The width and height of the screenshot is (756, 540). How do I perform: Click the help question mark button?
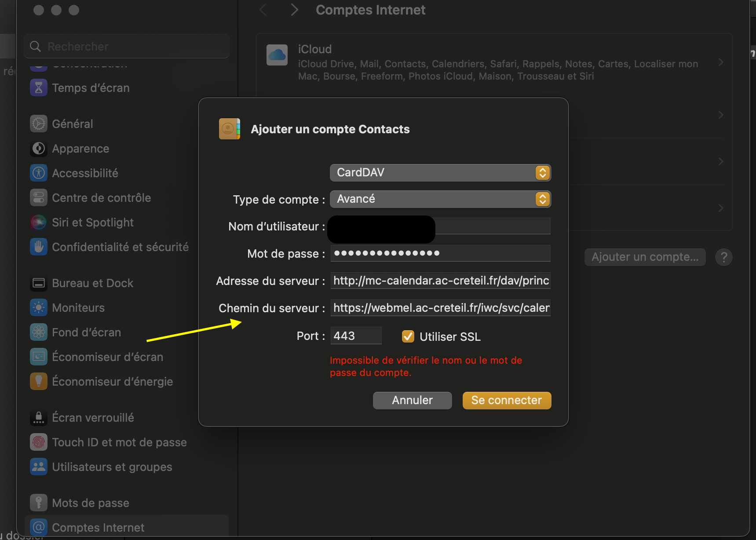[724, 257]
